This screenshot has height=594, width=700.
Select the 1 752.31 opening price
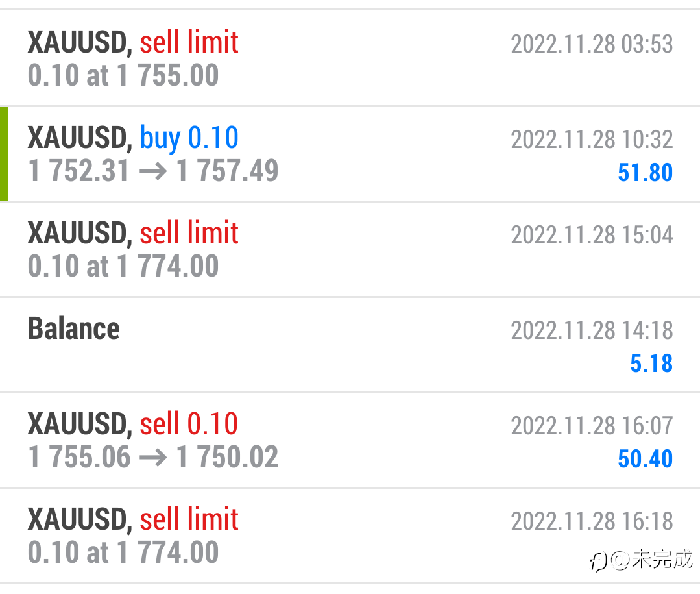click(x=79, y=171)
